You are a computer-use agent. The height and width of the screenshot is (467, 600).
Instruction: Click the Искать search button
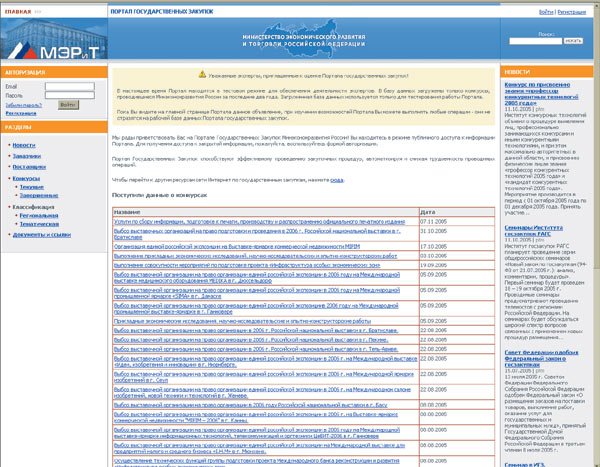[x=573, y=41]
